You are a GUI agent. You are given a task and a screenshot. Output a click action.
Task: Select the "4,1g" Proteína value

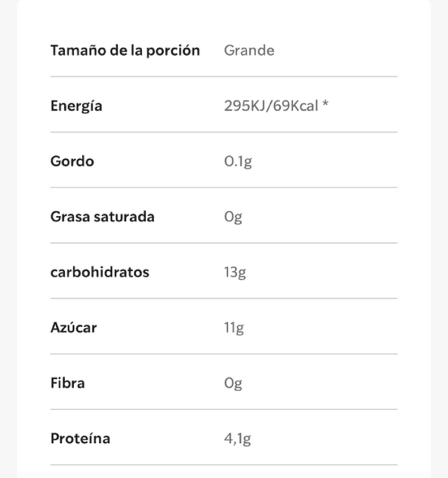237,439
